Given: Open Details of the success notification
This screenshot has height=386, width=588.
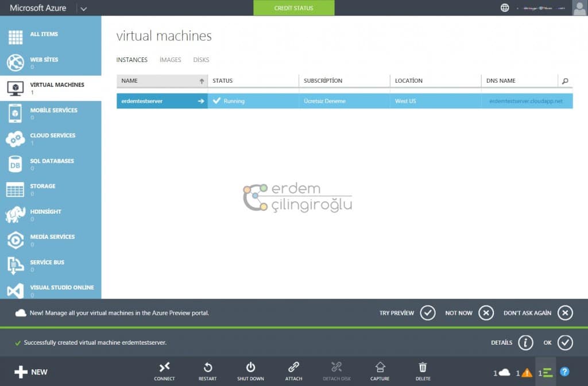Looking at the screenshot, I should point(525,342).
